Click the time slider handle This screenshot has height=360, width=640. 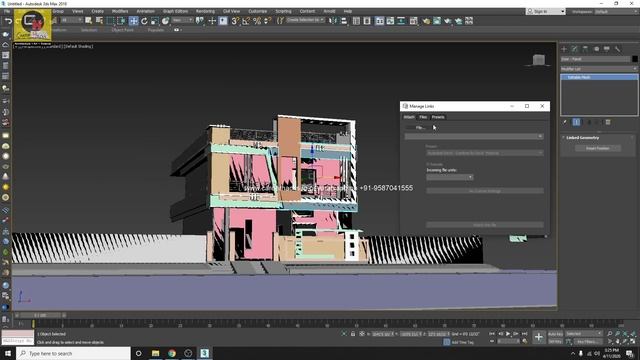coord(40,315)
